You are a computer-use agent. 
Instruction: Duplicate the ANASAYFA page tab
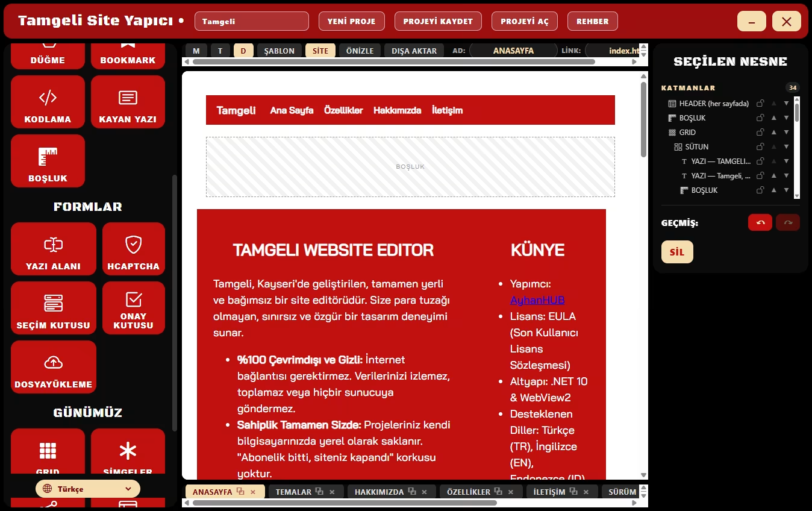tap(240, 492)
